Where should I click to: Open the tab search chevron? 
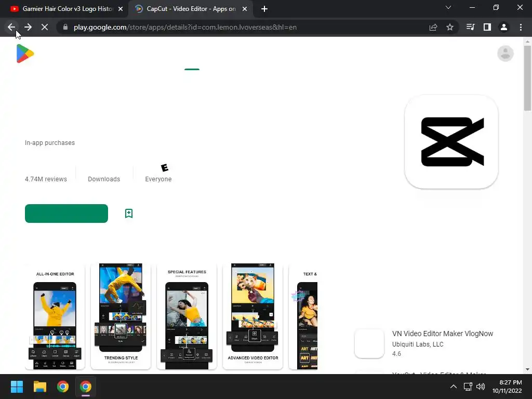pyautogui.click(x=448, y=7)
